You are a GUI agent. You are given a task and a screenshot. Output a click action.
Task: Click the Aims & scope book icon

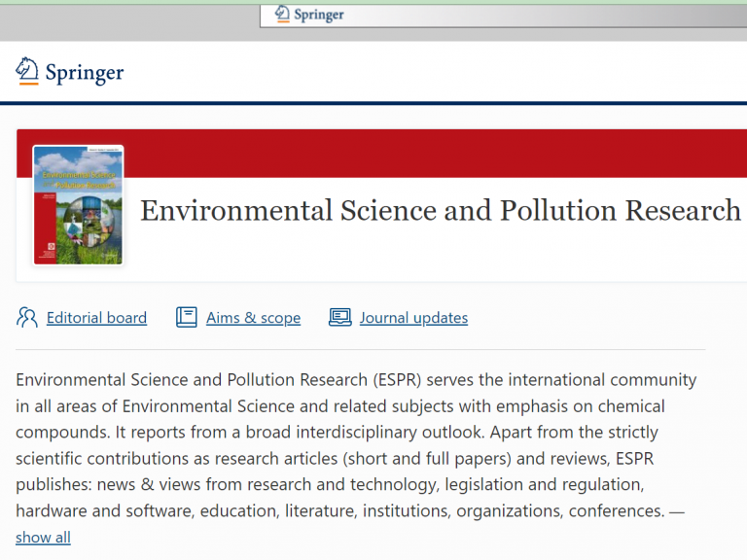(187, 317)
